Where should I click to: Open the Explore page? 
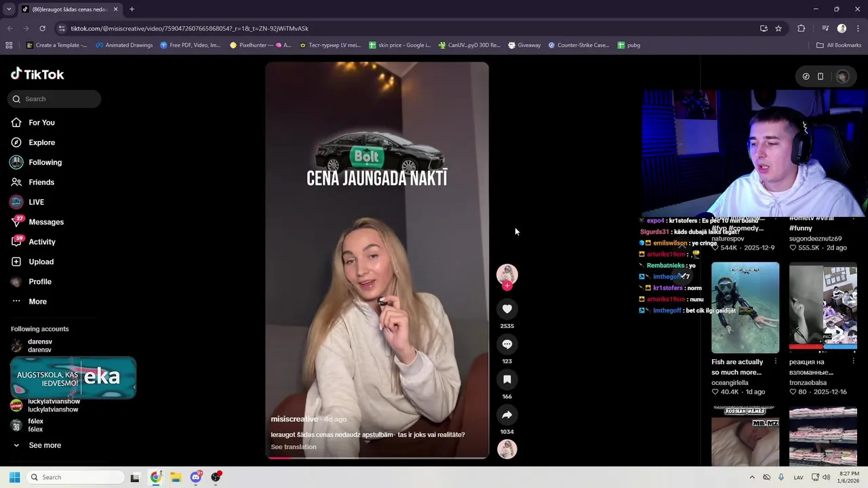[x=33, y=142]
